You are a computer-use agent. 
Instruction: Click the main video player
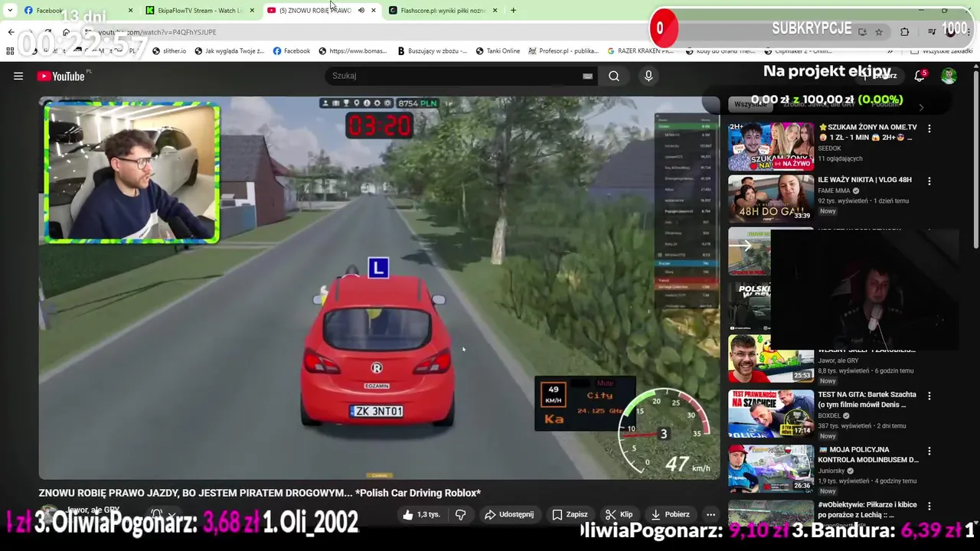(379, 288)
